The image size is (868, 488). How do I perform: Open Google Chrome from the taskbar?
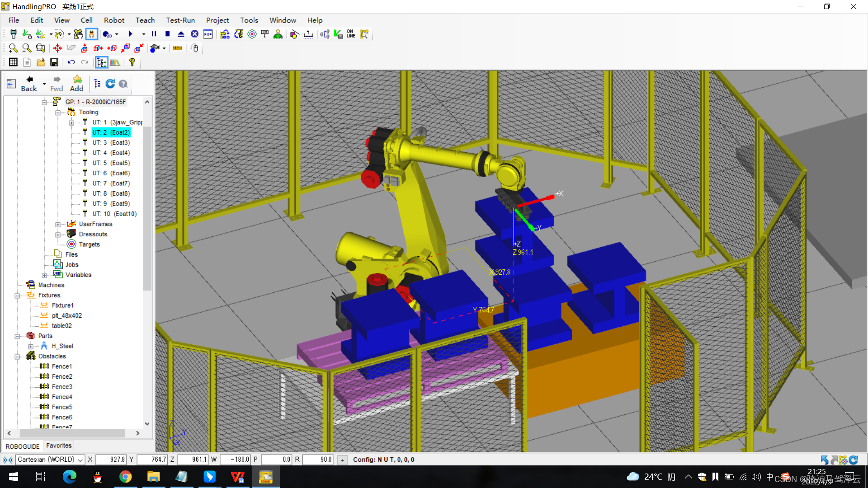click(126, 477)
